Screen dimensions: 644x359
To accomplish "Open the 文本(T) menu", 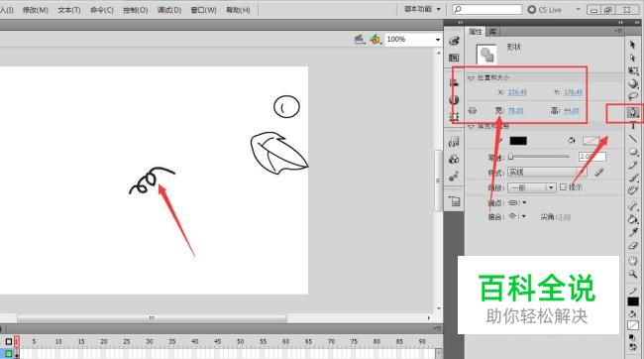I will tap(69, 10).
